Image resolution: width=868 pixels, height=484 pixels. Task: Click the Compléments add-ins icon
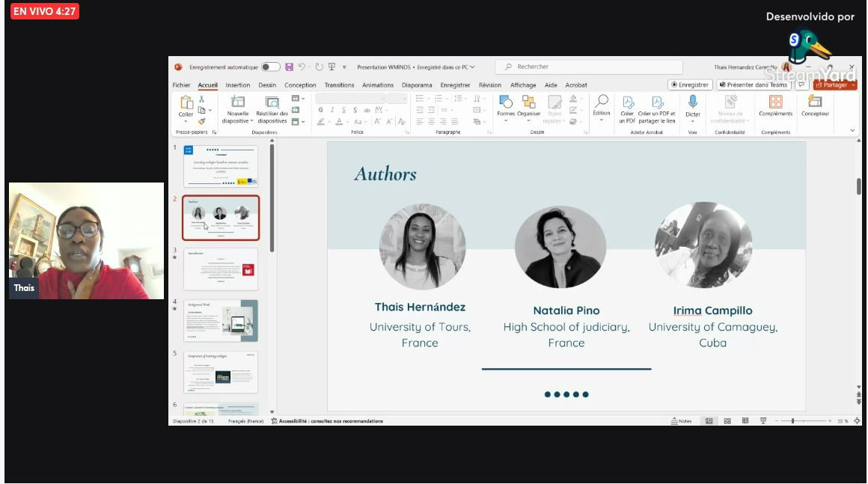[x=775, y=102]
